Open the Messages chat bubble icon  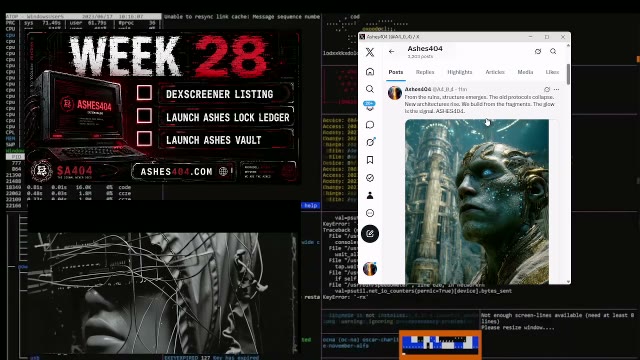370,124
